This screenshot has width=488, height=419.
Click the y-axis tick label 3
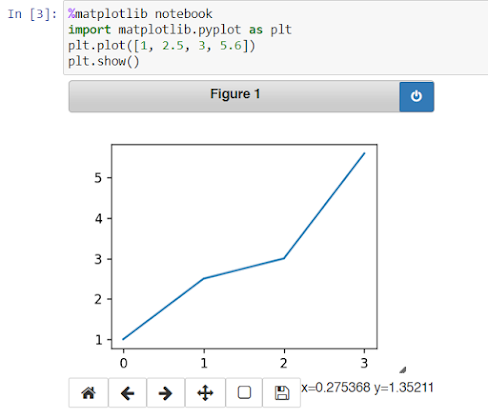pyautogui.click(x=98, y=259)
